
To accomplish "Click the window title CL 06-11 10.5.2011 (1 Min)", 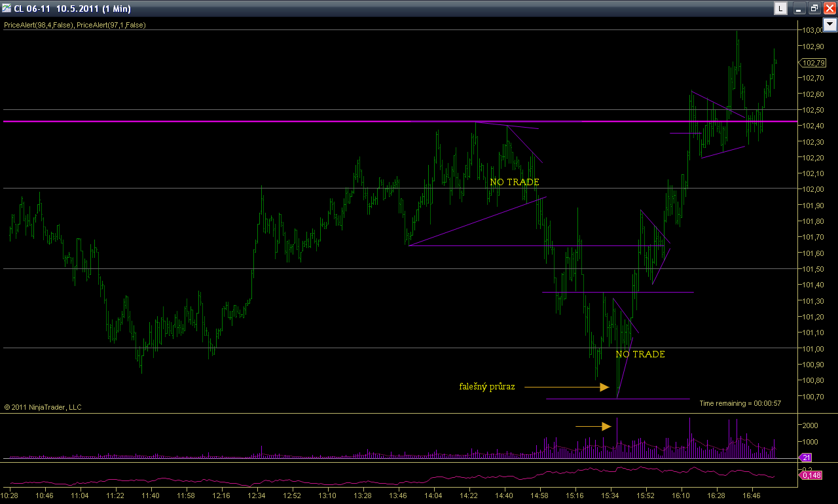I will [x=72, y=9].
